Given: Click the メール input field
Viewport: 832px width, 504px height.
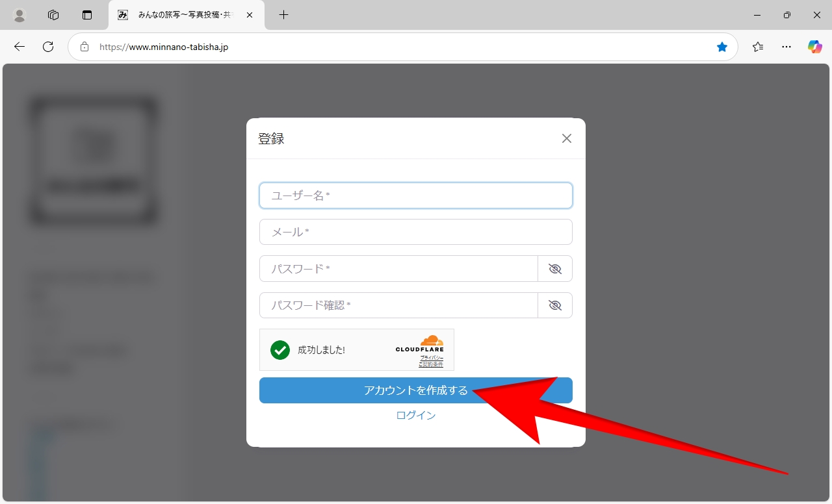Looking at the screenshot, I should click(x=416, y=232).
